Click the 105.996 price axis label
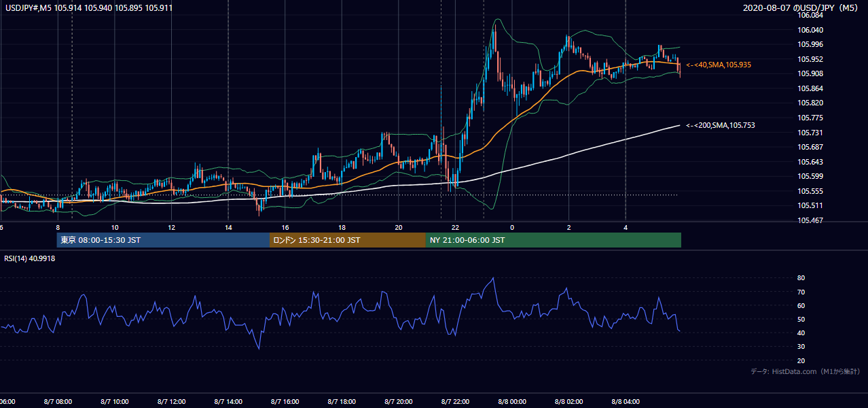Viewport: 868px width, 408px height. (x=810, y=44)
